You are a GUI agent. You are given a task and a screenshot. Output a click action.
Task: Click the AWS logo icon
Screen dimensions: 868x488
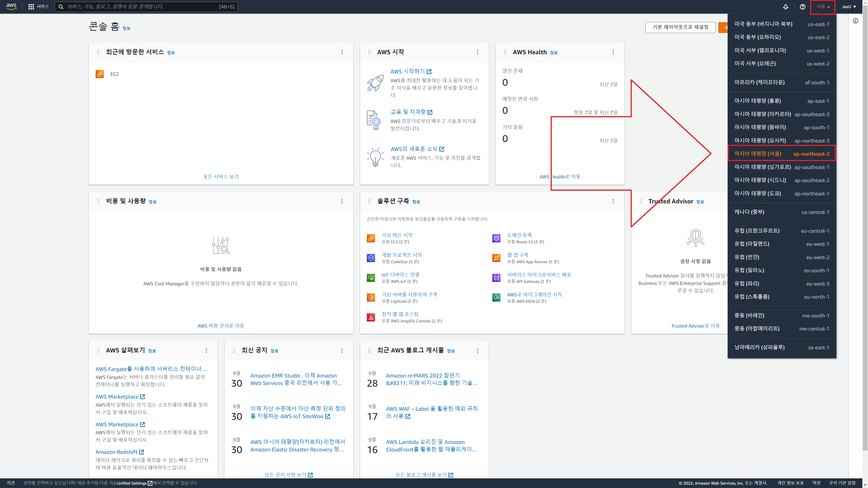point(11,6)
